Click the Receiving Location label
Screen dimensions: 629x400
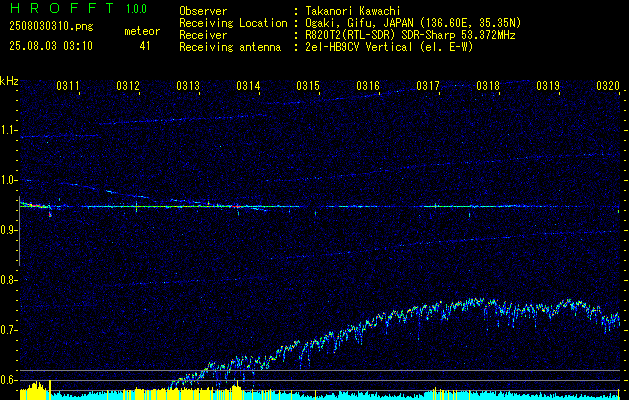[233, 23]
